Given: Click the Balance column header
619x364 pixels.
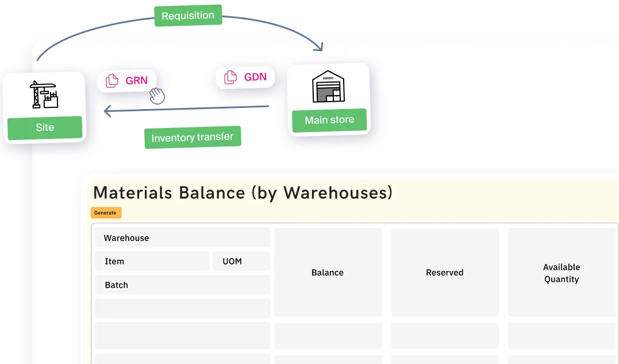Looking at the screenshot, I should pyautogui.click(x=328, y=273).
